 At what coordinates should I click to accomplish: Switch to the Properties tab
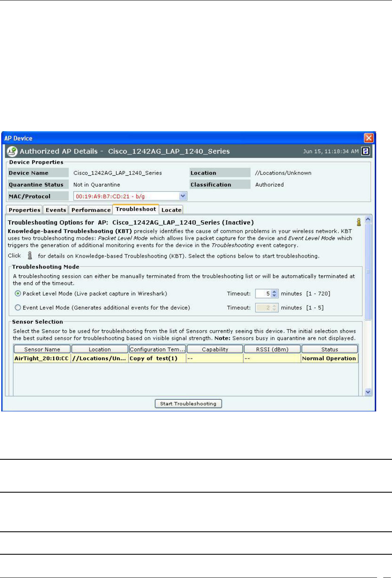pos(25,210)
